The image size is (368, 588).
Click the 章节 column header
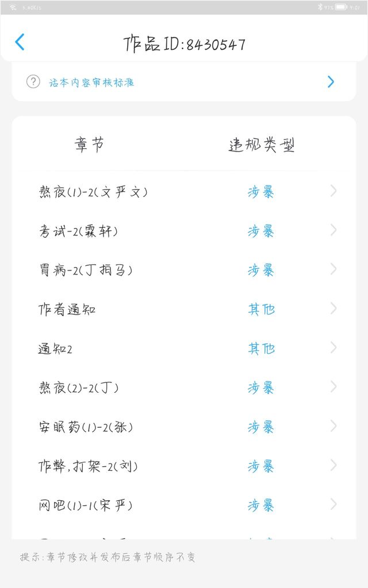pyautogui.click(x=89, y=144)
